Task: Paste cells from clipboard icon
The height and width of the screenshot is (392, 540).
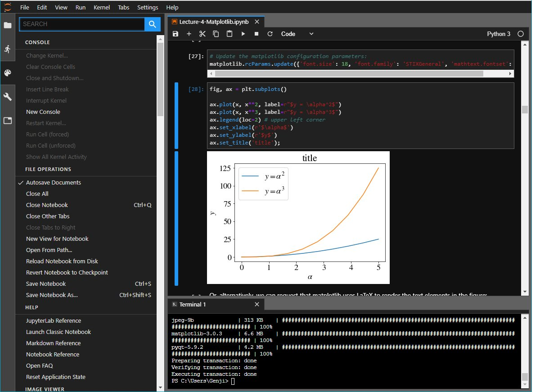Action: (x=229, y=34)
